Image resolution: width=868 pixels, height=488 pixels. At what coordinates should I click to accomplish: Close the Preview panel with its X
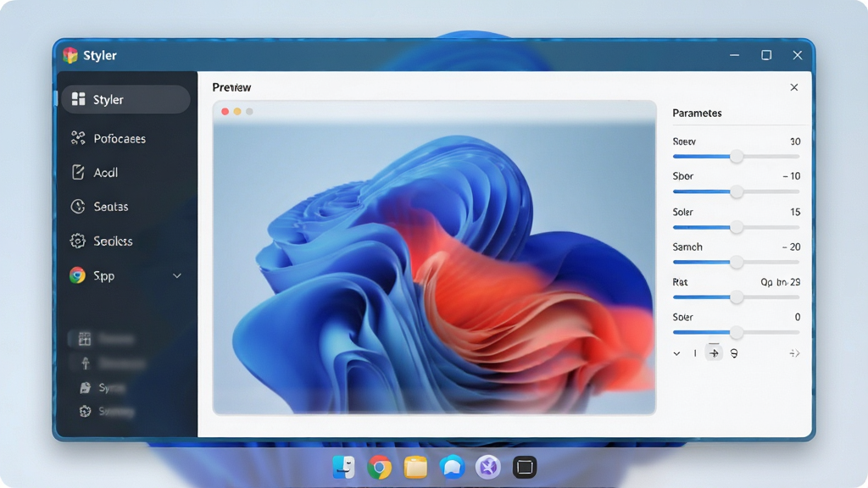pos(793,87)
